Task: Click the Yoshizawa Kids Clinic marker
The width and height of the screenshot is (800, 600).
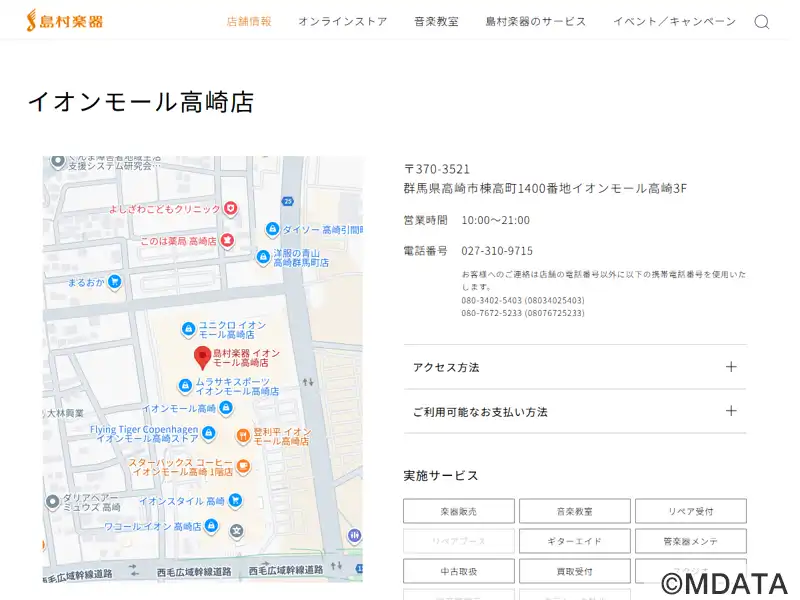Action: pyautogui.click(x=231, y=208)
